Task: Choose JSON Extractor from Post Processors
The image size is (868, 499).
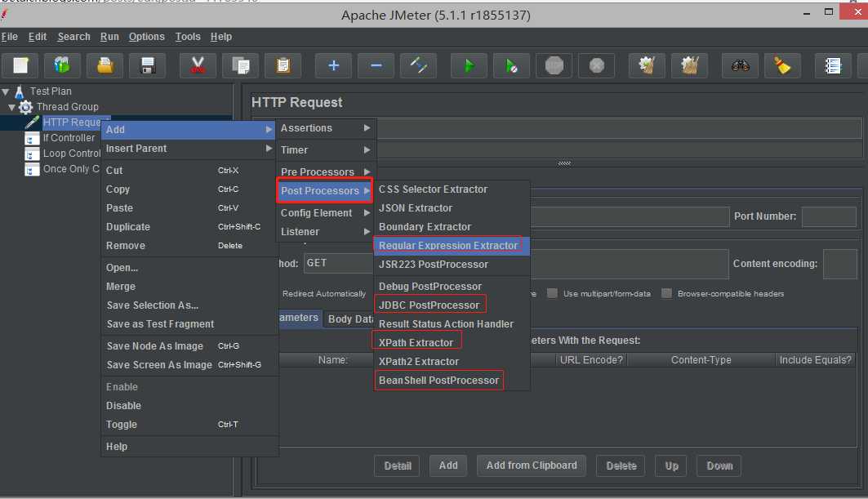Action: point(452,208)
